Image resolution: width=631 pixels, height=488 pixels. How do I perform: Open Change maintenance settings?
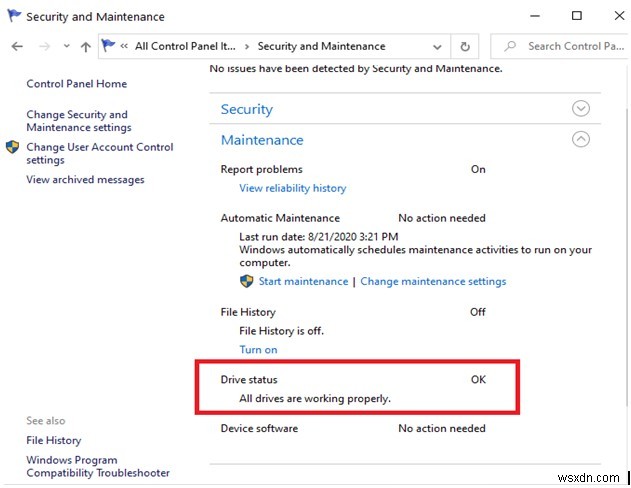click(x=433, y=281)
